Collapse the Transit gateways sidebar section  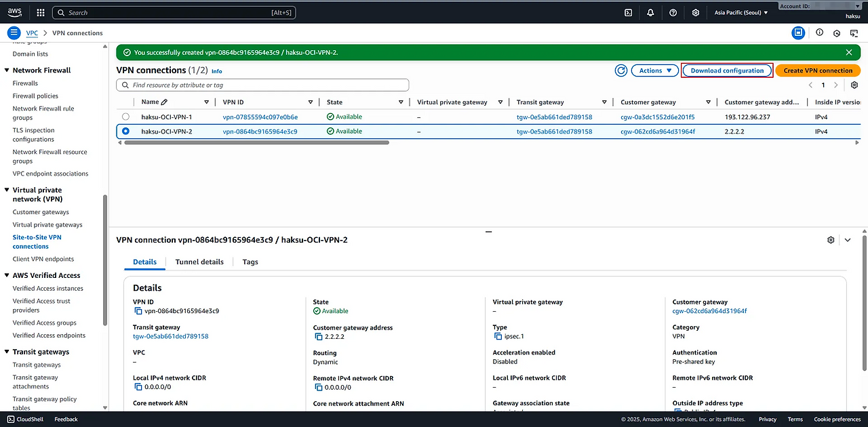click(7, 352)
